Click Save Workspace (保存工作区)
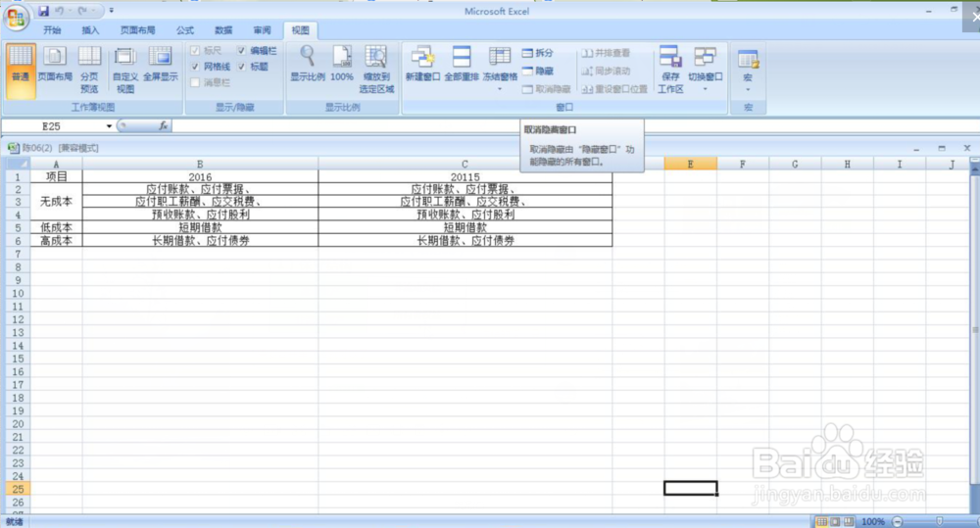This screenshot has width=980, height=528. [x=670, y=70]
